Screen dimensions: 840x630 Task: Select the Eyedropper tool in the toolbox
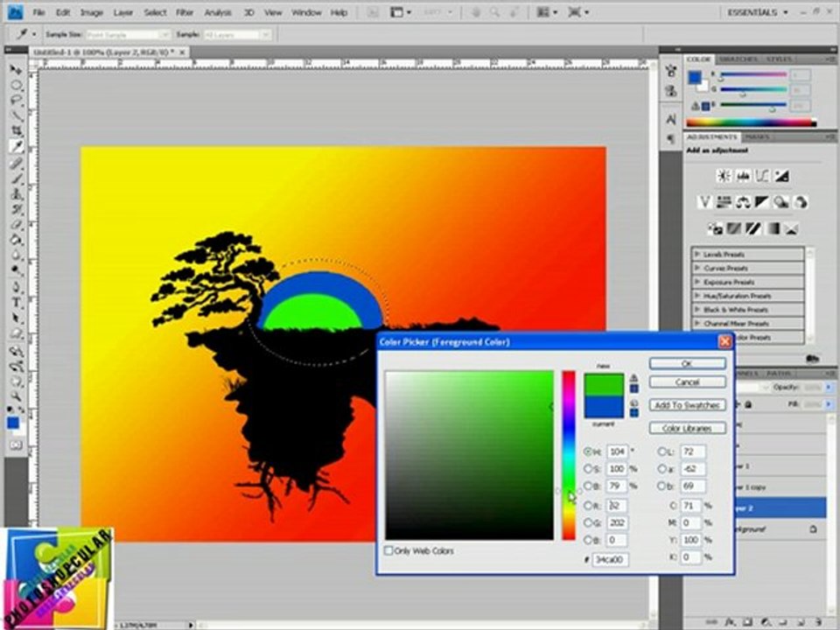point(17,146)
